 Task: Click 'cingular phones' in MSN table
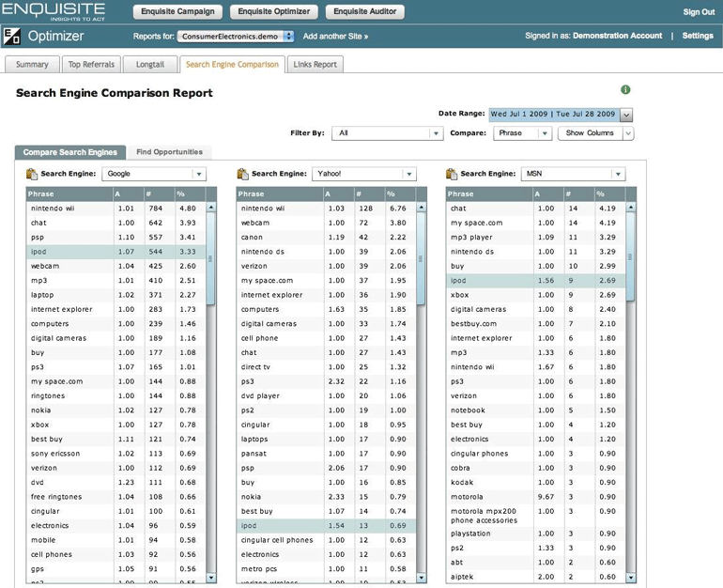click(480, 454)
